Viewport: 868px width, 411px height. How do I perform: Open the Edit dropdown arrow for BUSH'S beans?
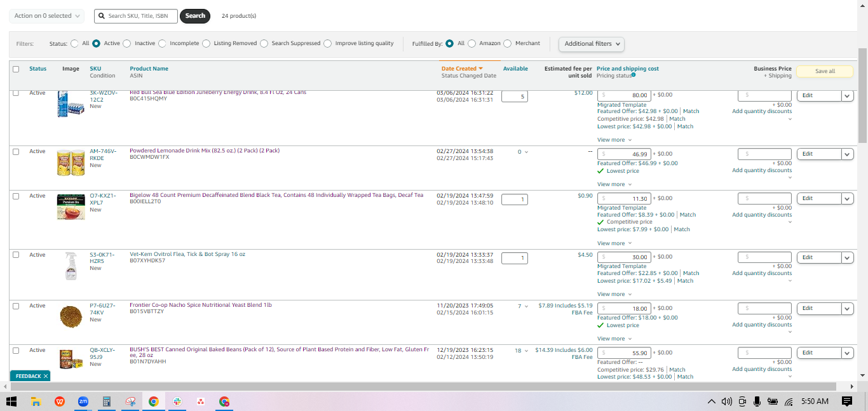point(847,353)
